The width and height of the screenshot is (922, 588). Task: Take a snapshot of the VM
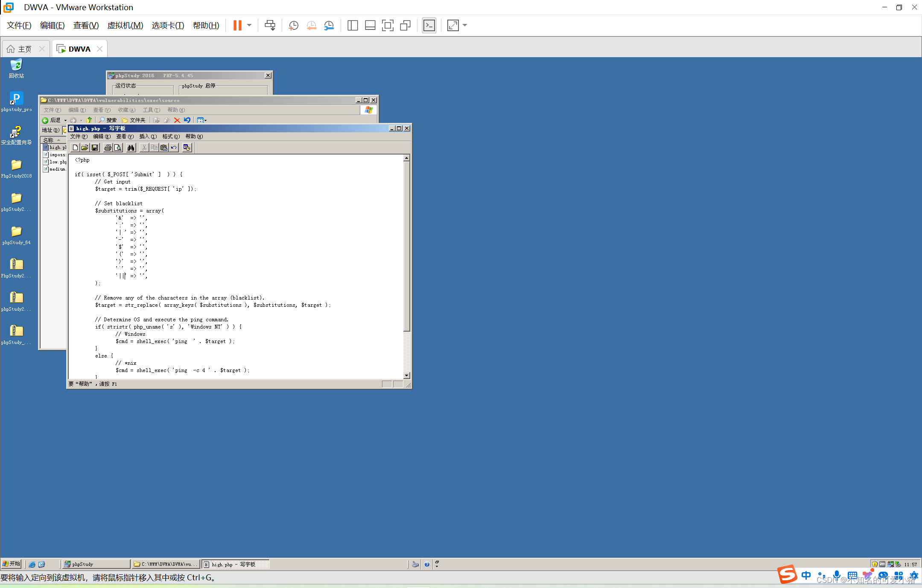(x=293, y=26)
